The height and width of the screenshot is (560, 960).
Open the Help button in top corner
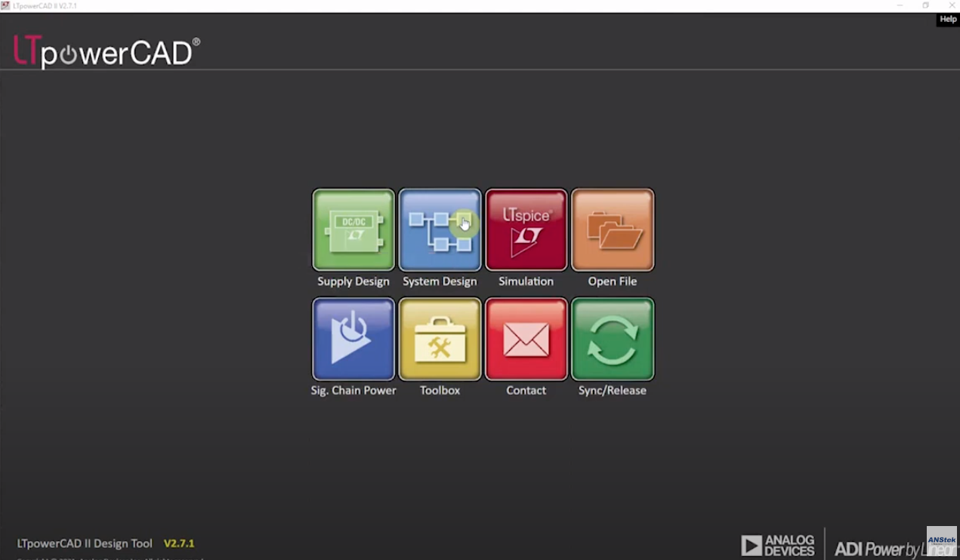pos(948,20)
